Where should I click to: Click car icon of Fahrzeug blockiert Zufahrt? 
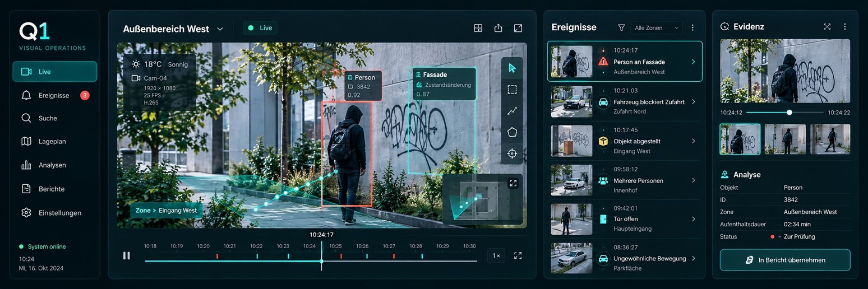[603, 102]
